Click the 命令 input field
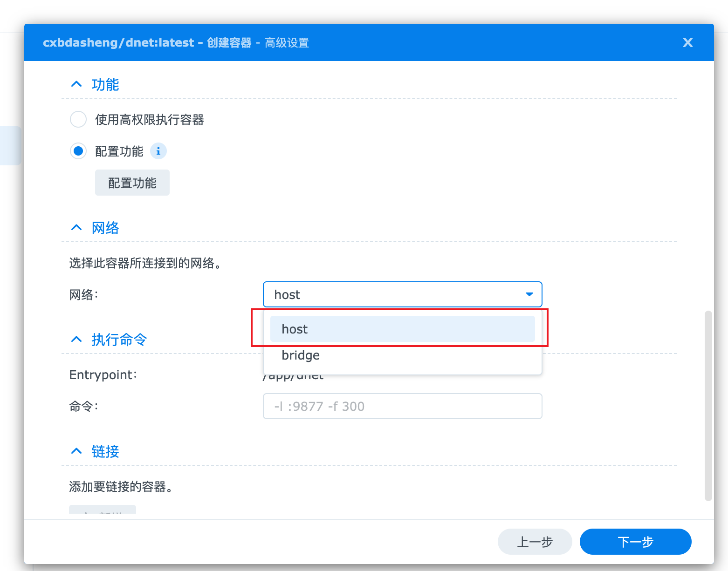This screenshot has height=571, width=728. click(403, 406)
